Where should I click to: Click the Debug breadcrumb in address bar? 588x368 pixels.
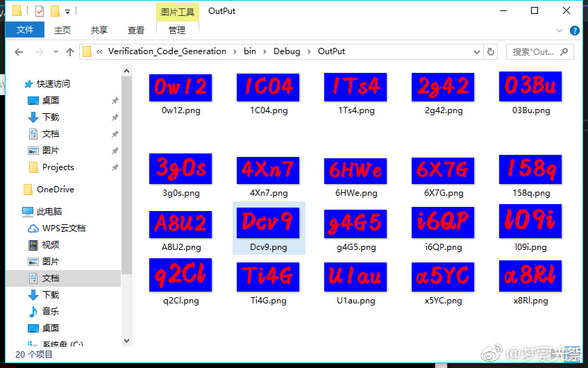click(287, 51)
